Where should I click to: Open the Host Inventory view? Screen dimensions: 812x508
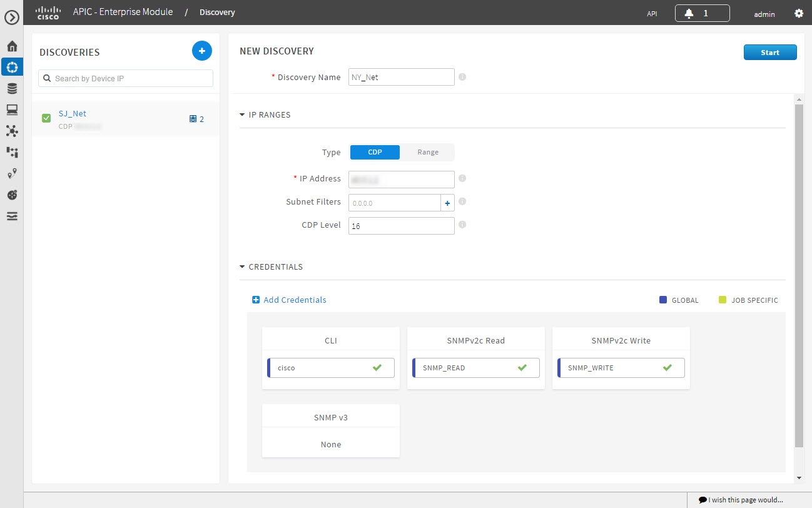click(12, 109)
